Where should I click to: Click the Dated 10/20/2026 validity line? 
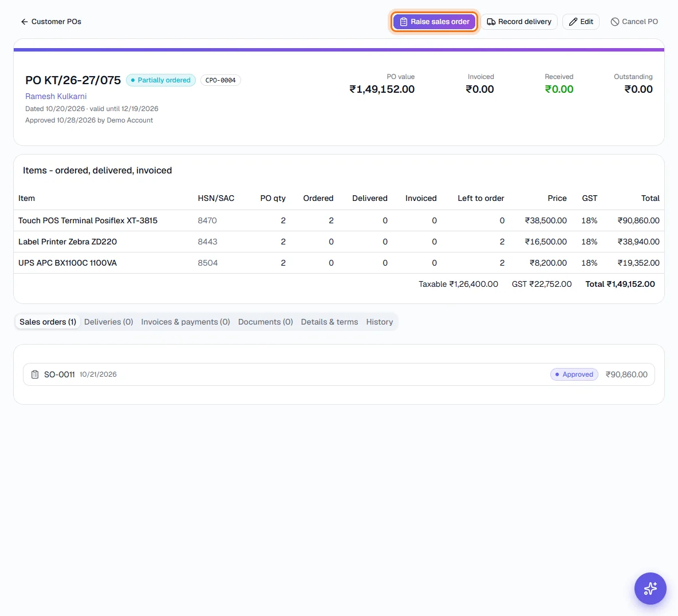92,109
